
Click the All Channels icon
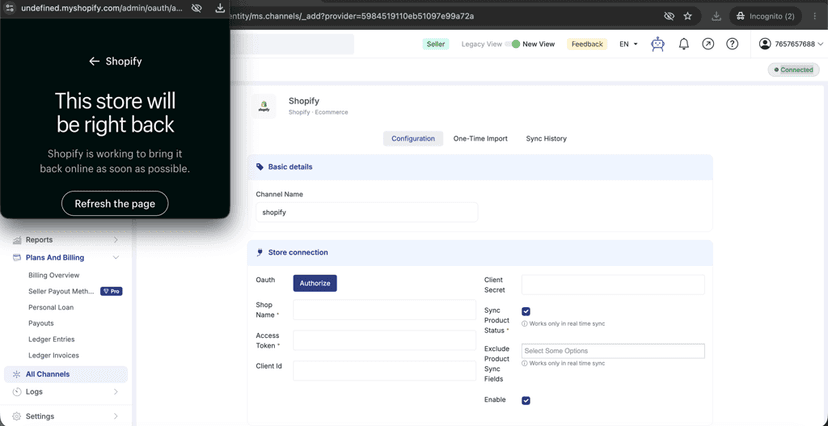[x=16, y=374]
